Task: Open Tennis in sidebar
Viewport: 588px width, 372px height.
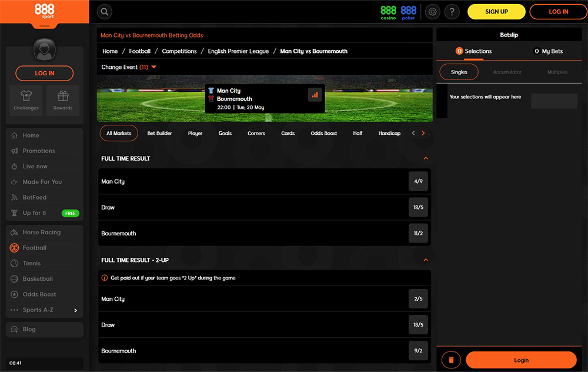Action: point(45,263)
